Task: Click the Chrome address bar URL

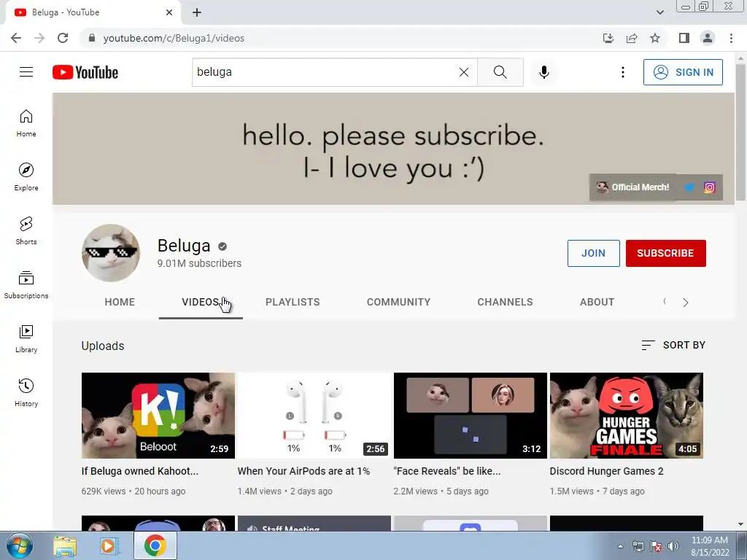Action: [174, 38]
